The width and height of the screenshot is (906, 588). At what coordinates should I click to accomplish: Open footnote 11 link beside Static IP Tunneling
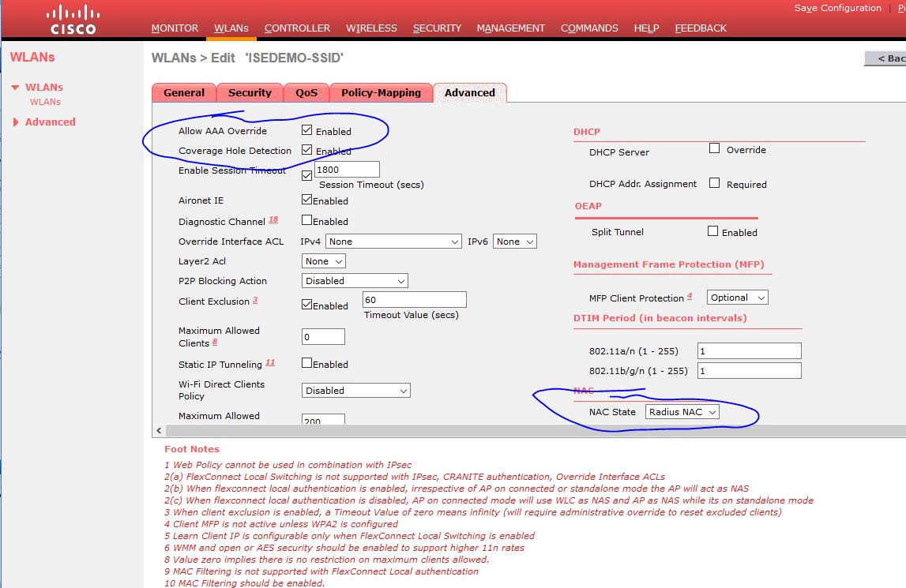(270, 363)
